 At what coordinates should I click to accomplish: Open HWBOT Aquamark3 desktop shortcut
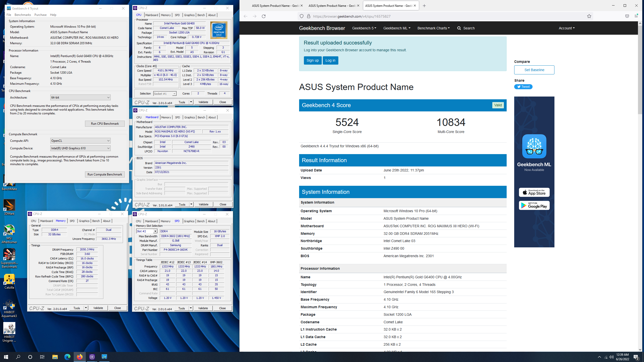pyautogui.click(x=9, y=308)
